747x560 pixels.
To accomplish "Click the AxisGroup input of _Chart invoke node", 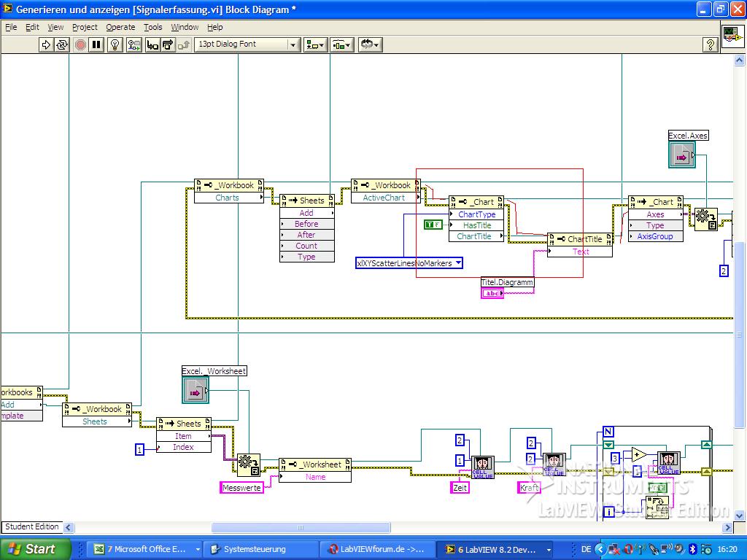I will coord(656,236).
